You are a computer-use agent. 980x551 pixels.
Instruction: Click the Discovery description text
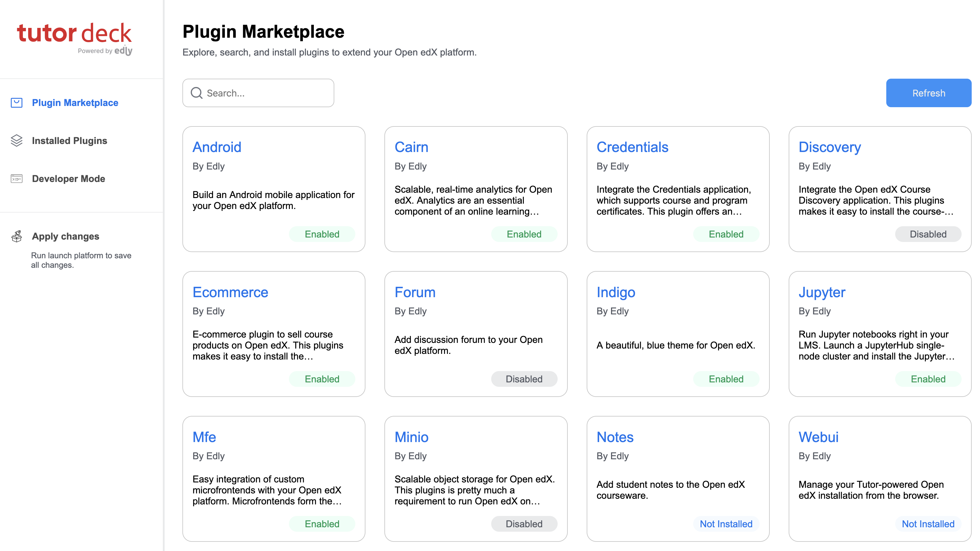tap(876, 200)
